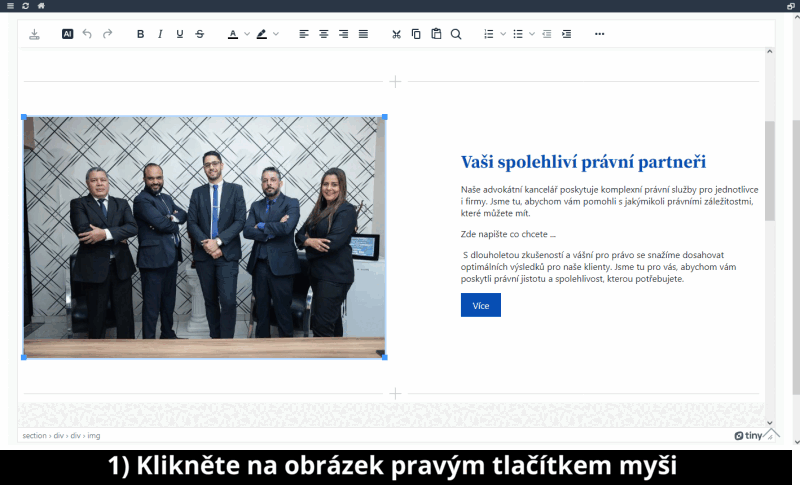Open the AI assistant tool
Screen dimensions: 800x485
pyautogui.click(x=67, y=34)
